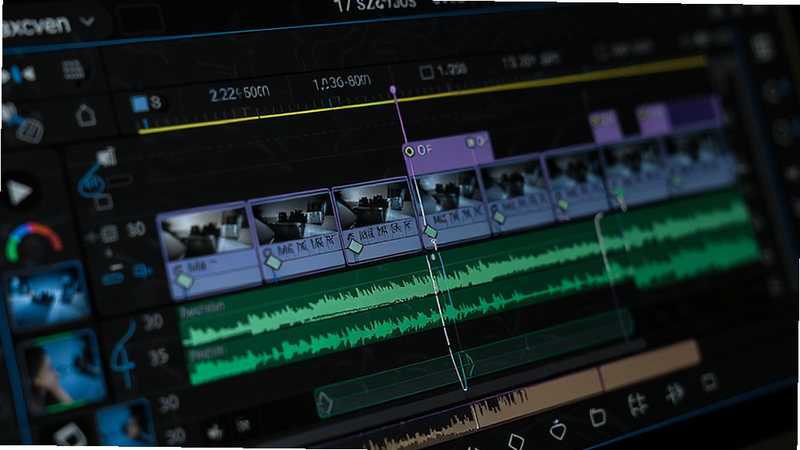Click the clip box icon in bottom toolbar
Screen dimensions: 800x450
[x=597, y=416]
